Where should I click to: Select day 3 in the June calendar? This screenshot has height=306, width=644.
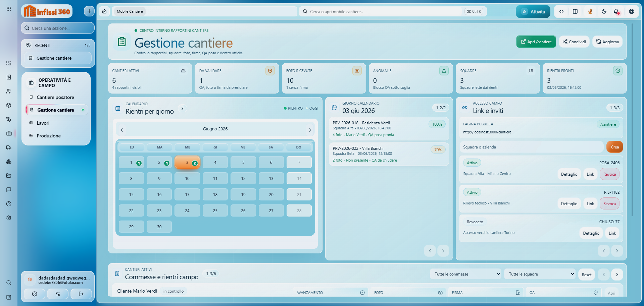pos(187,163)
